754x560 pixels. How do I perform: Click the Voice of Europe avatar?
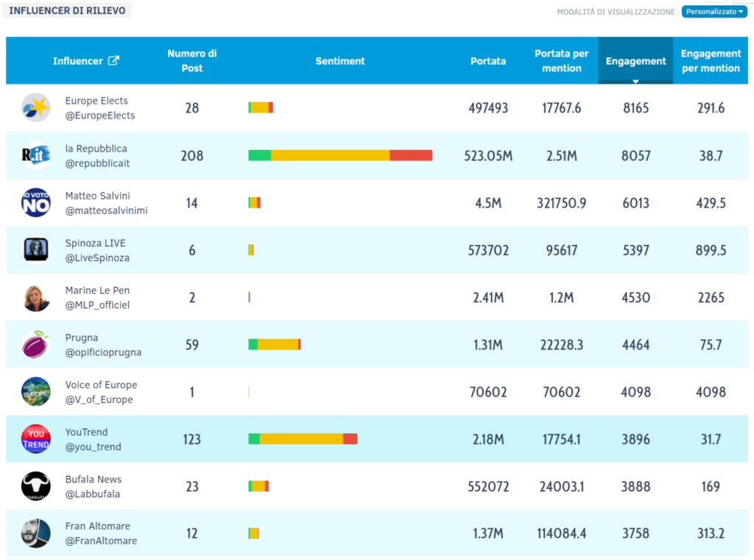click(x=35, y=391)
